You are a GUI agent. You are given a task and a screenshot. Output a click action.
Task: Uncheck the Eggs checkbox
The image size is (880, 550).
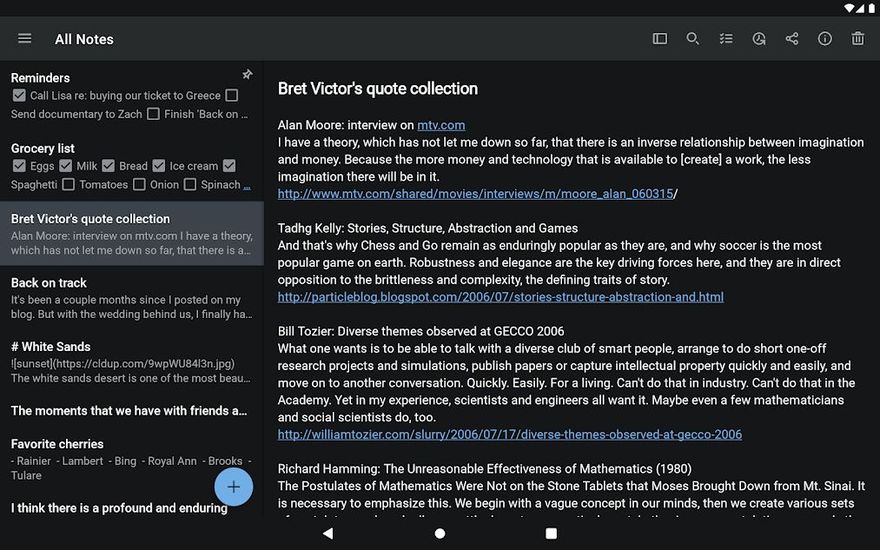(x=19, y=166)
